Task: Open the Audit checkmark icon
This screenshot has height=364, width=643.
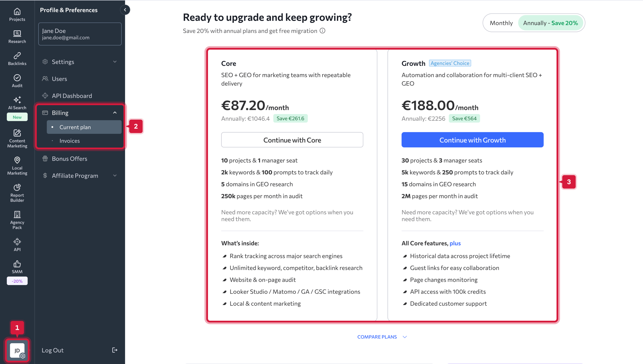Action: tap(17, 78)
